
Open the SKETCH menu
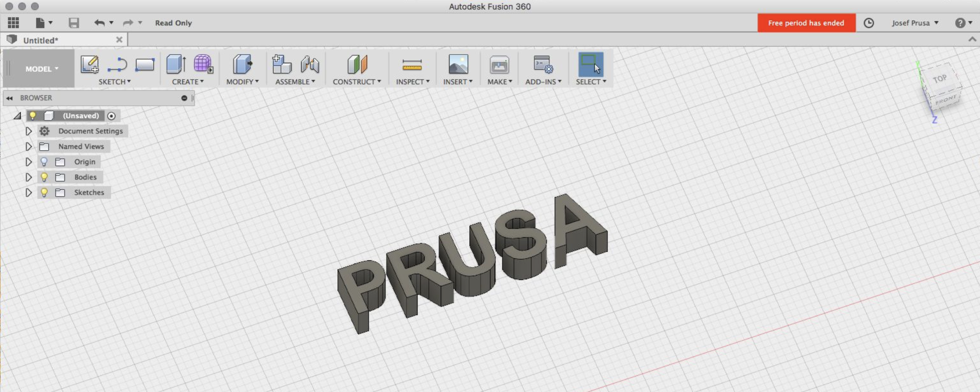click(115, 82)
